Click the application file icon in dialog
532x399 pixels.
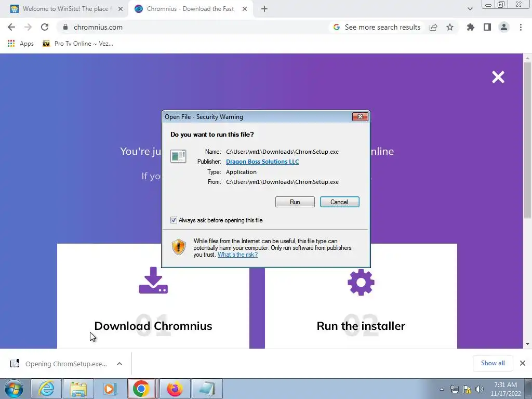click(x=178, y=156)
